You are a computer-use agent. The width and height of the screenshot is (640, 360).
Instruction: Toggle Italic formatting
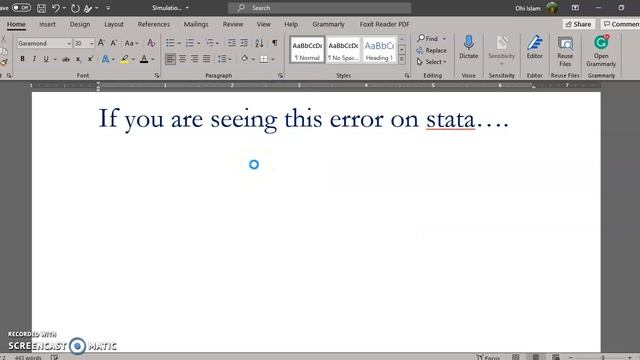34,59
